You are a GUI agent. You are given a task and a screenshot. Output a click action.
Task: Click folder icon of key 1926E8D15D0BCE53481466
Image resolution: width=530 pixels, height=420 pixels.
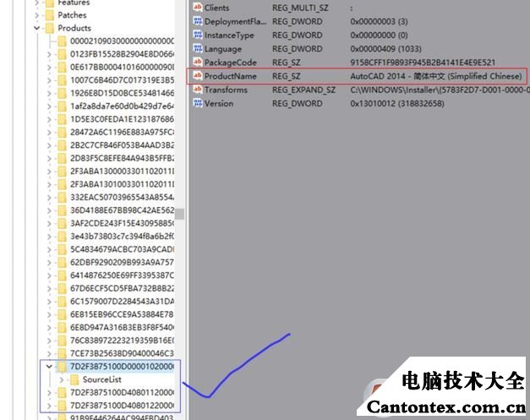click(x=62, y=93)
